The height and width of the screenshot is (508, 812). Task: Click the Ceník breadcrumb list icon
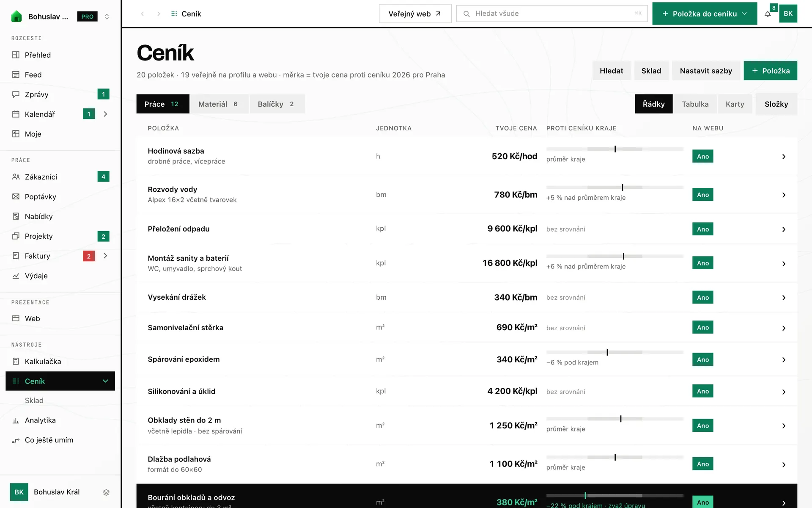(x=174, y=14)
